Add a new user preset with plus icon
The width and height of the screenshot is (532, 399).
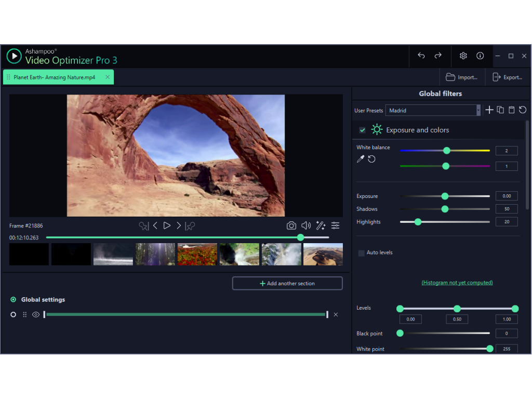point(489,110)
